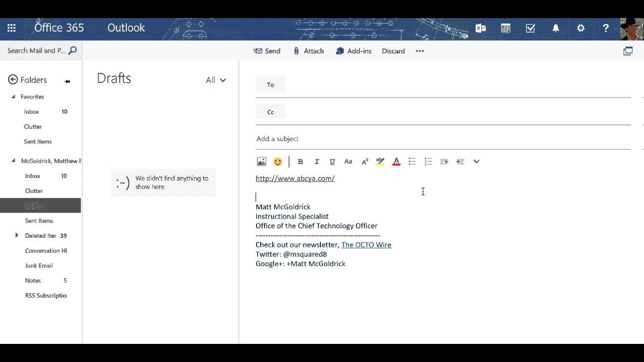
Task: Open the settings gear
Action: pos(581,29)
